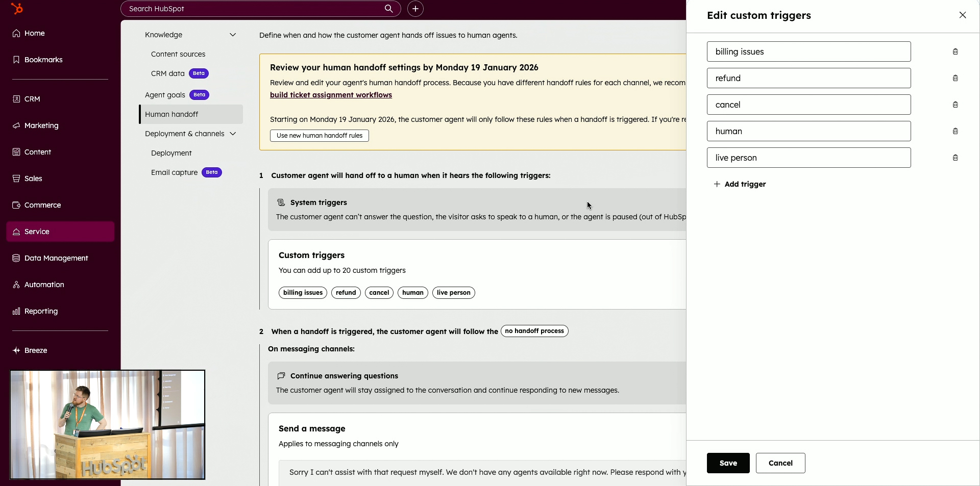The height and width of the screenshot is (486, 980).
Task: Delete the "refund" trigger using trash icon
Action: click(955, 78)
